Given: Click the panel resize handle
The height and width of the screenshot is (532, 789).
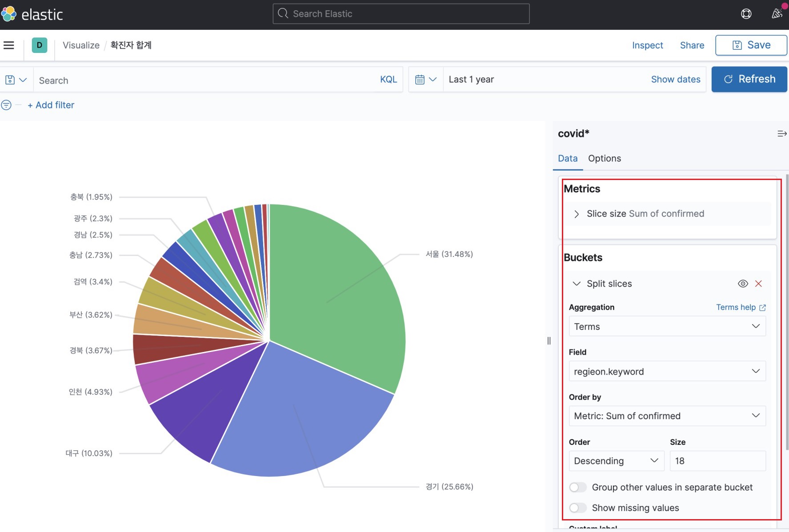Looking at the screenshot, I should 549,341.
